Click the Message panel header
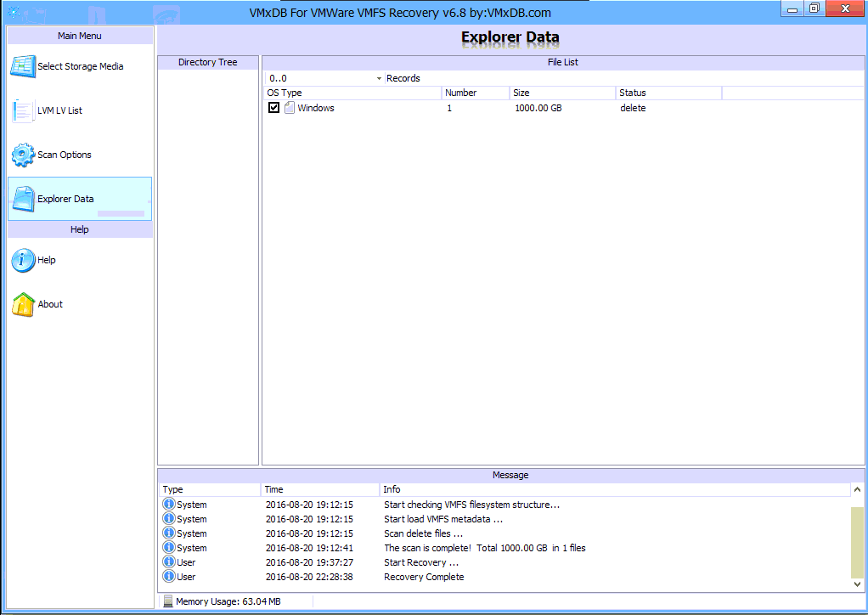The image size is (868, 615). point(510,475)
